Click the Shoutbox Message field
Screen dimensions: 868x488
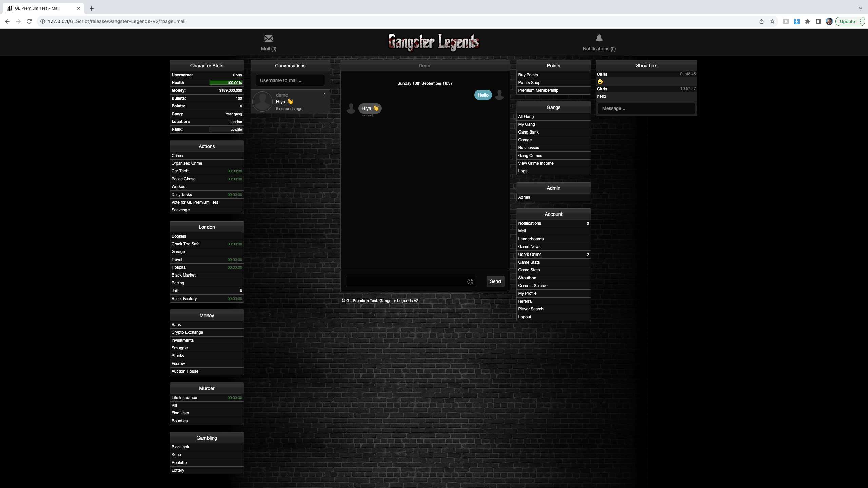tap(646, 108)
